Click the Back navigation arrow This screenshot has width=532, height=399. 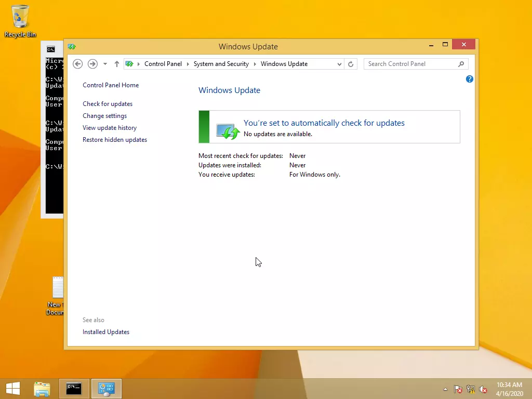(78, 64)
